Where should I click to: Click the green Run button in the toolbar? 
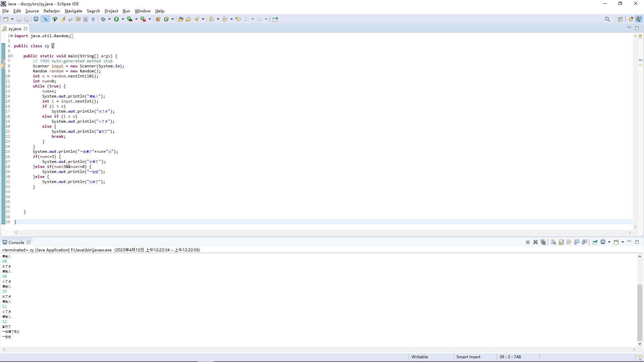pyautogui.click(x=116, y=19)
